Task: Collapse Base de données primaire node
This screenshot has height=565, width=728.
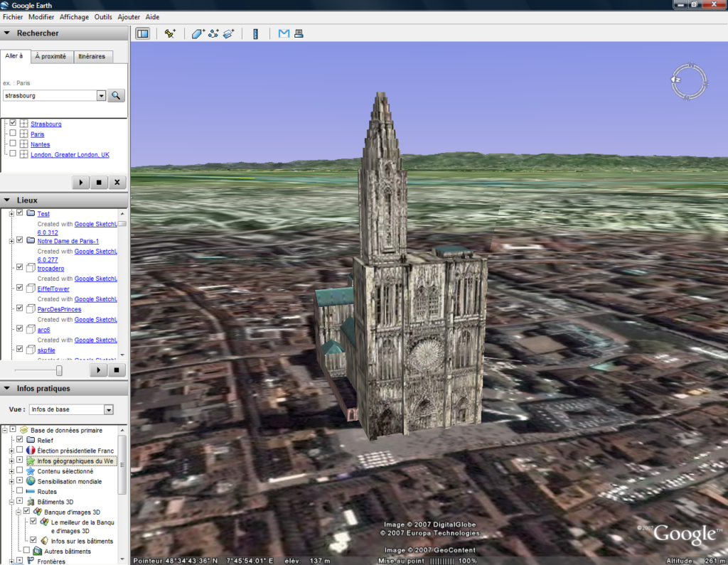Action: (5, 431)
